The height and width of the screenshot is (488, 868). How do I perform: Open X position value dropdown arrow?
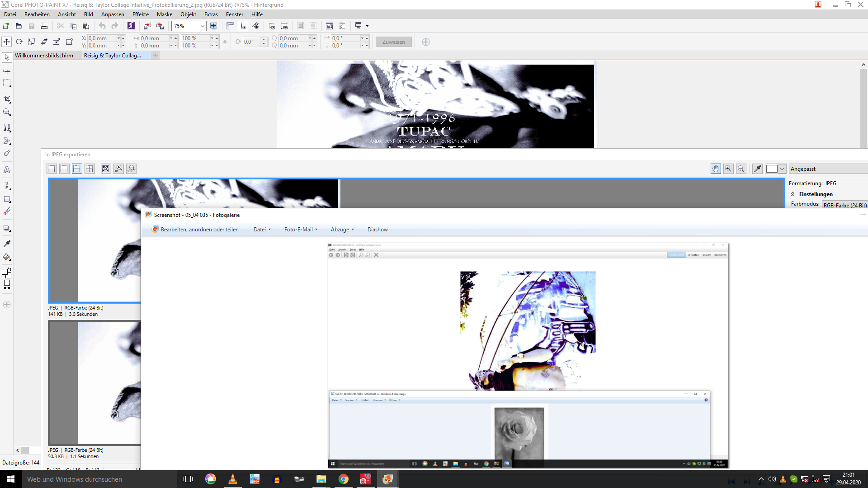click(119, 38)
